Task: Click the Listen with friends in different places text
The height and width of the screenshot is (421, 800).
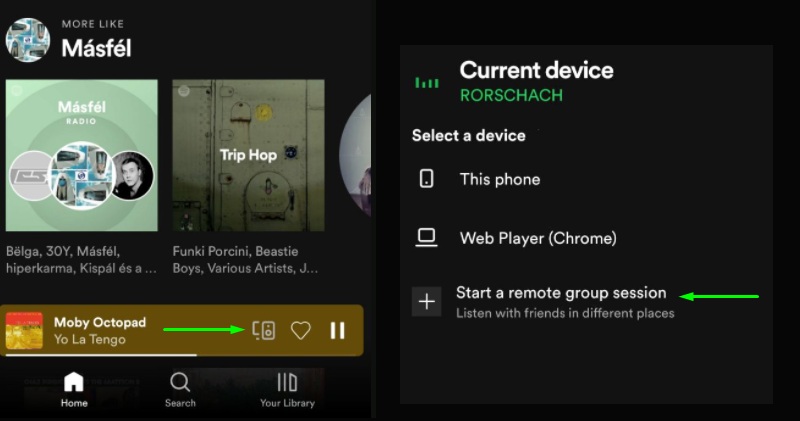Action: coord(565,313)
